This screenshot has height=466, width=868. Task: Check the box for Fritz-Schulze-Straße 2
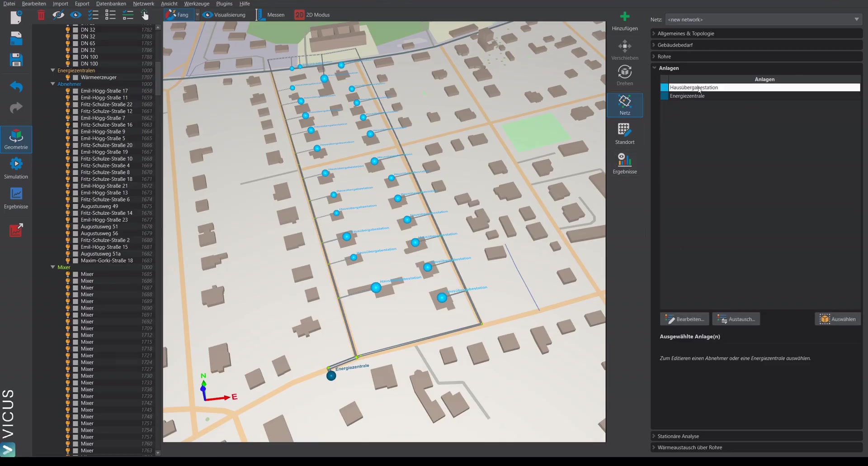75,240
